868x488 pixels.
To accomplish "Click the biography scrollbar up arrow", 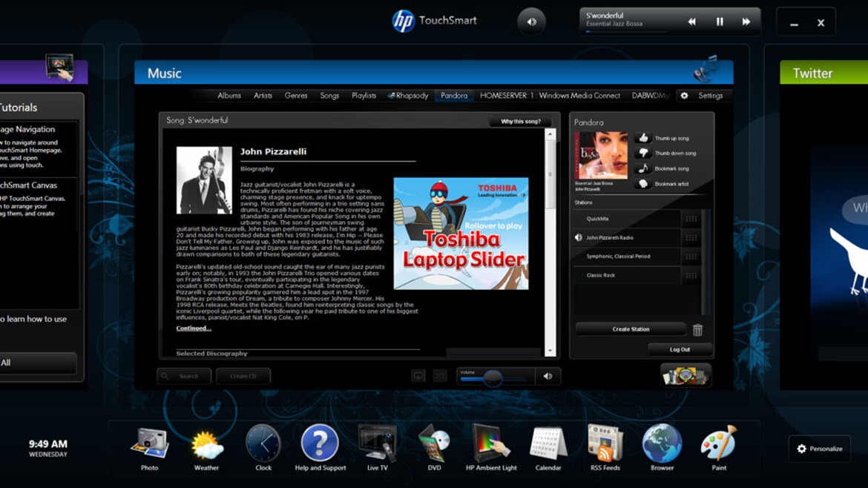I will click(550, 134).
